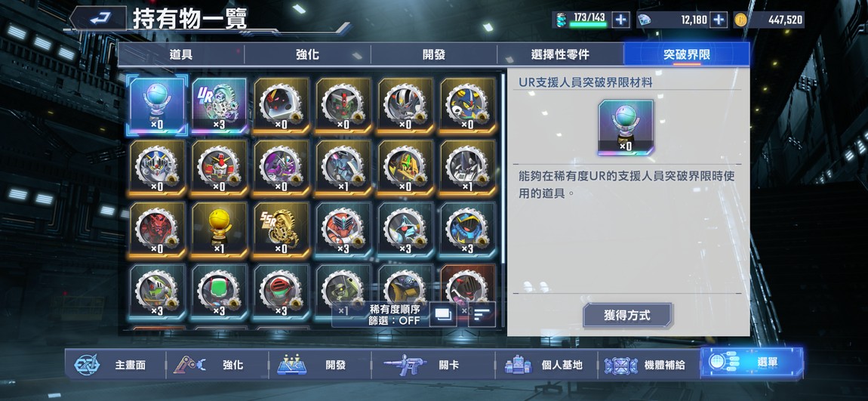Image resolution: width=868 pixels, height=401 pixels.
Task: Click the back arrow next to 持有物一覽
Action: (99, 18)
